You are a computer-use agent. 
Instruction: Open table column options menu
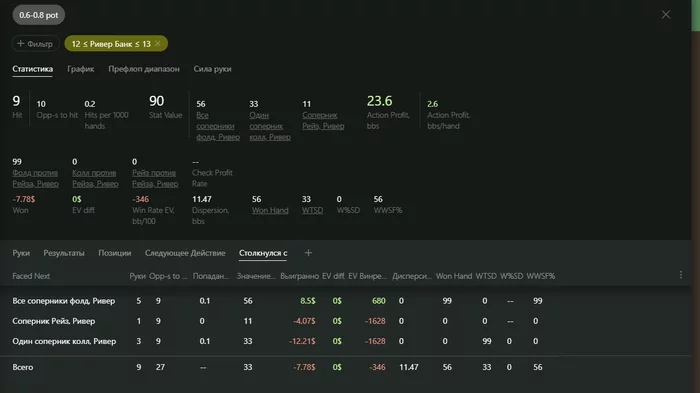[680, 275]
